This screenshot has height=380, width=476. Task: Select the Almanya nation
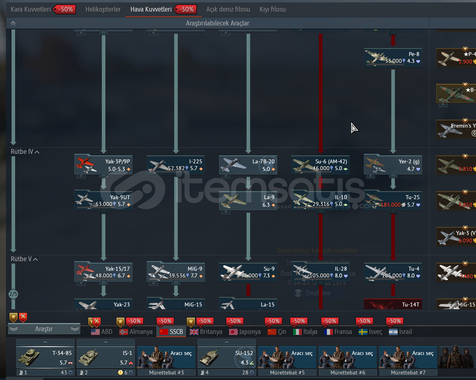(136, 332)
